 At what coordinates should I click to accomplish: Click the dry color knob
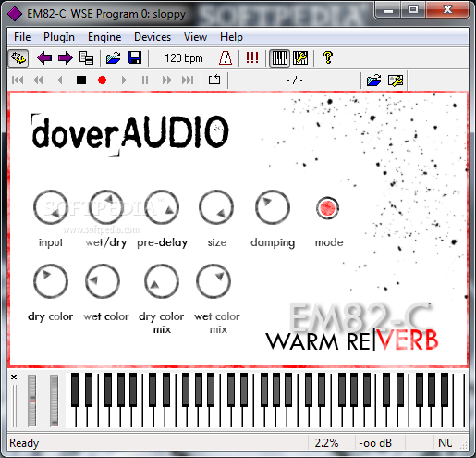click(51, 281)
